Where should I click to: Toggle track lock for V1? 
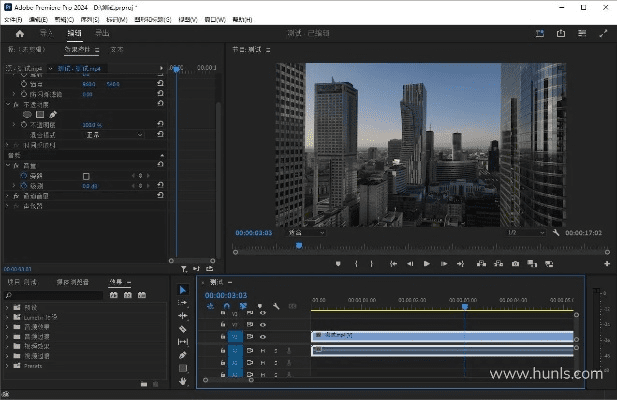pos(223,337)
